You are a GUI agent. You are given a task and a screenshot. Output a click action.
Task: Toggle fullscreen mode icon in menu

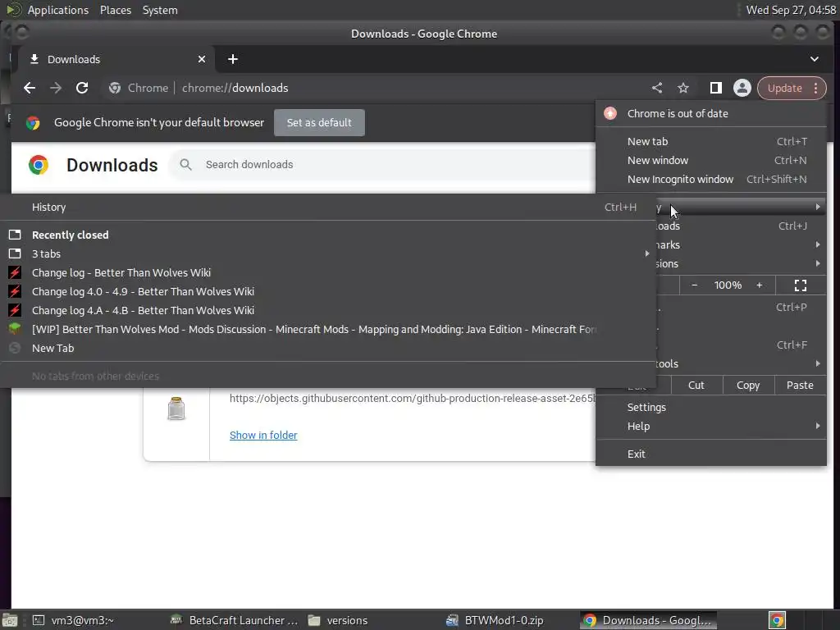pyautogui.click(x=801, y=285)
